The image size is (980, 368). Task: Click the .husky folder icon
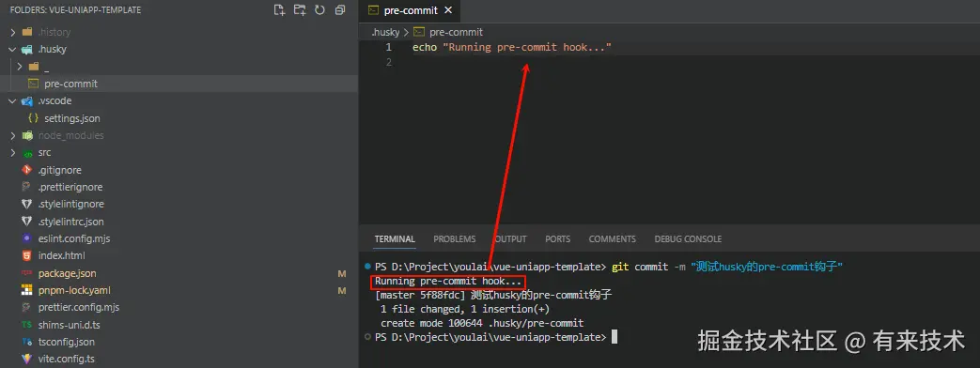click(27, 49)
